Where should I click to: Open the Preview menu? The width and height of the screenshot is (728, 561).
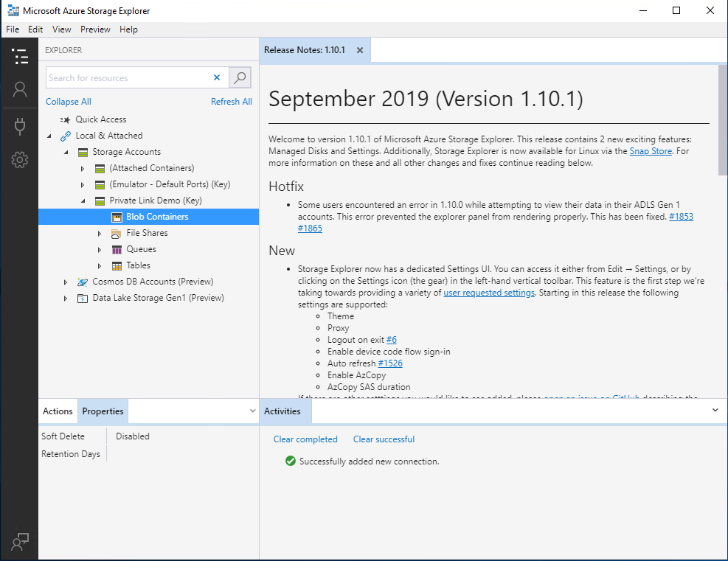pos(95,29)
